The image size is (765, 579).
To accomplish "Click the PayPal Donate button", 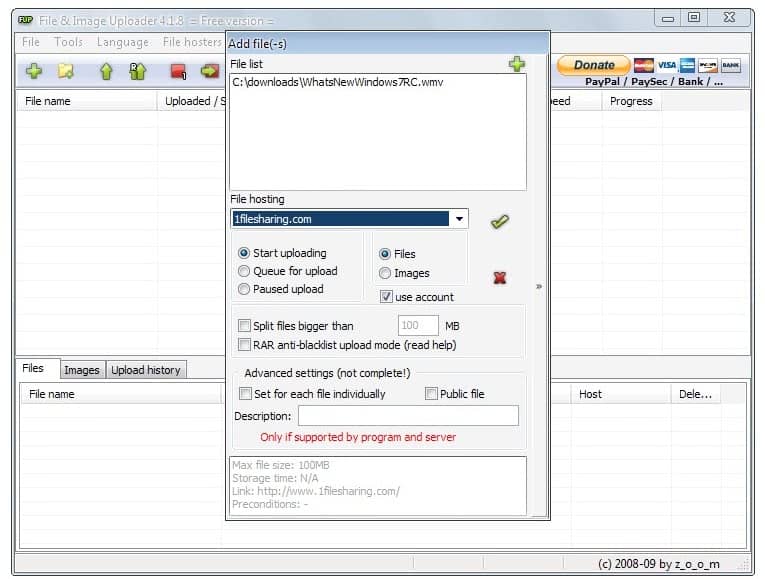I will pos(594,65).
